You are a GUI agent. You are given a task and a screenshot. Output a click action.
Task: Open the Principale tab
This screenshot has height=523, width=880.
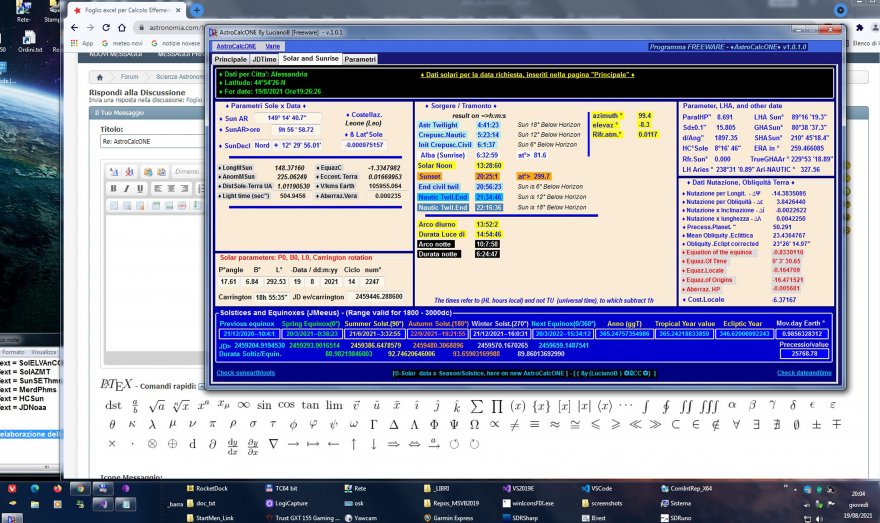coord(231,59)
